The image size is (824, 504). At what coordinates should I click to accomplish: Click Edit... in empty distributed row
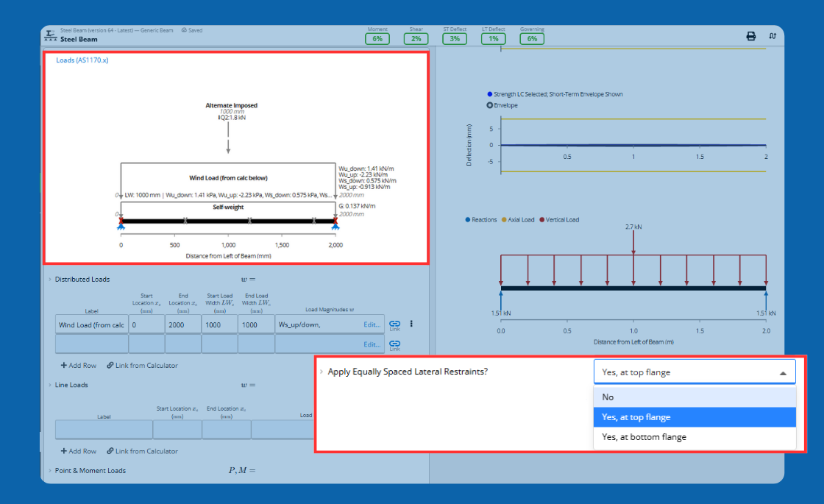pyautogui.click(x=372, y=345)
